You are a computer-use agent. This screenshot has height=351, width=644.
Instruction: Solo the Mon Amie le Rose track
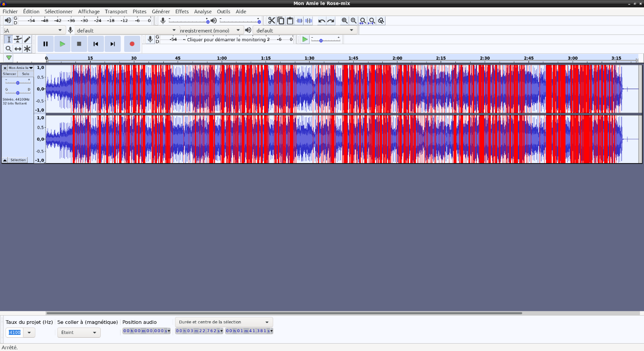[25, 74]
